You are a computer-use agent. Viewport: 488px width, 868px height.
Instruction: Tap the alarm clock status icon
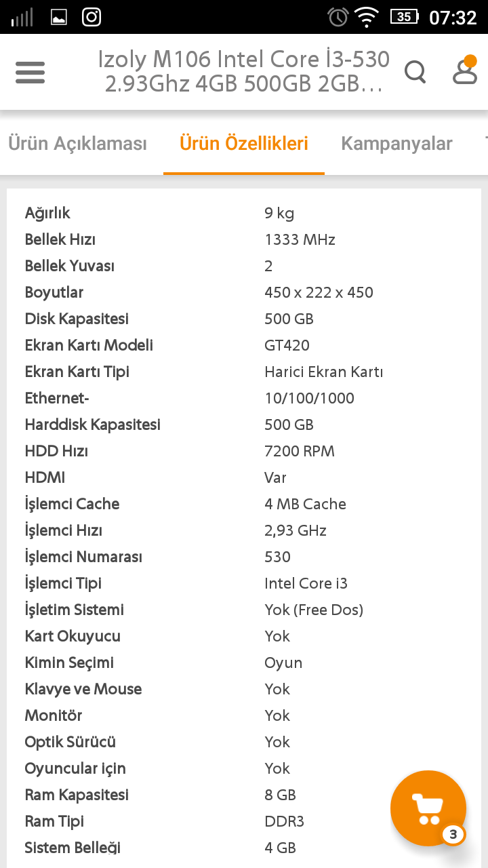pos(338,17)
